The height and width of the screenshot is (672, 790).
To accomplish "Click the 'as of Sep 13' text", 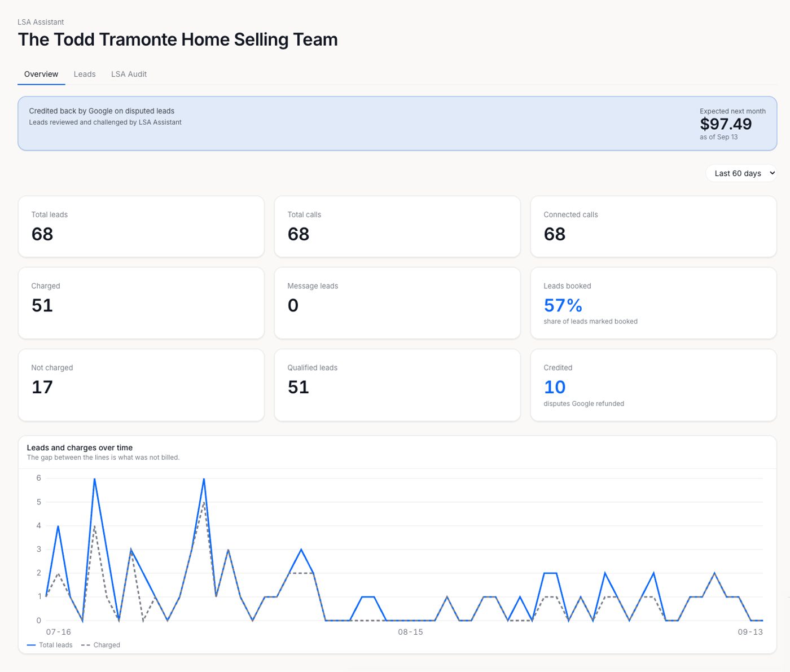I will tap(718, 137).
